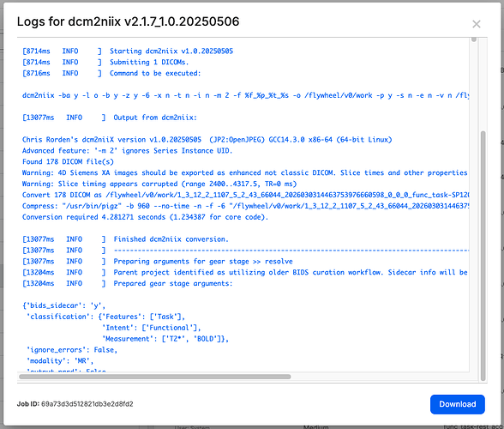This screenshot has height=429, width=504.
Task: Click the 'Found 178 DICOM file(s)' line
Action: 68,162
